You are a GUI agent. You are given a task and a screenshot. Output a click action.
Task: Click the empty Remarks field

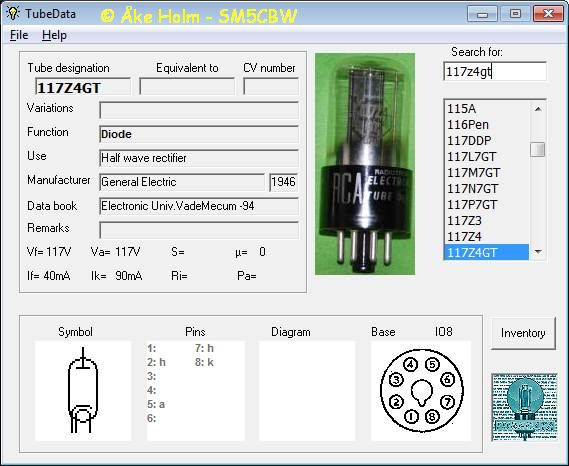click(x=199, y=230)
